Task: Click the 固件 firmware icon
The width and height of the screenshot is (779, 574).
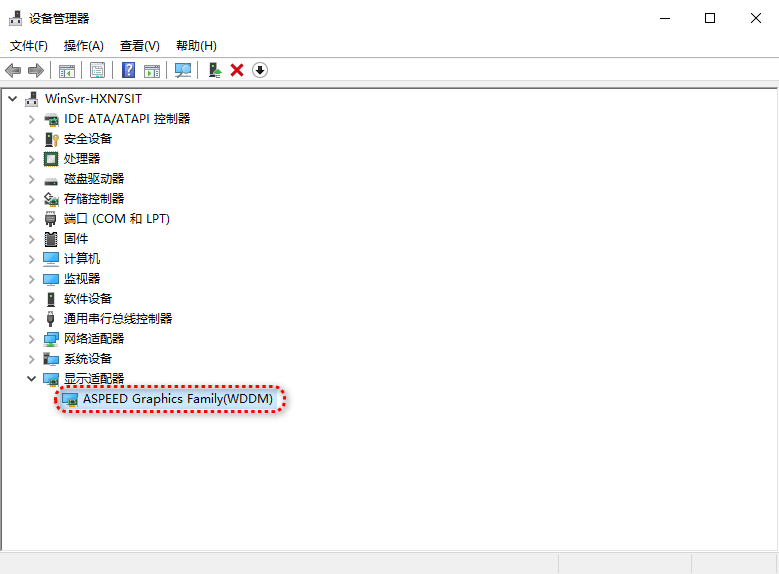Action: [51, 239]
